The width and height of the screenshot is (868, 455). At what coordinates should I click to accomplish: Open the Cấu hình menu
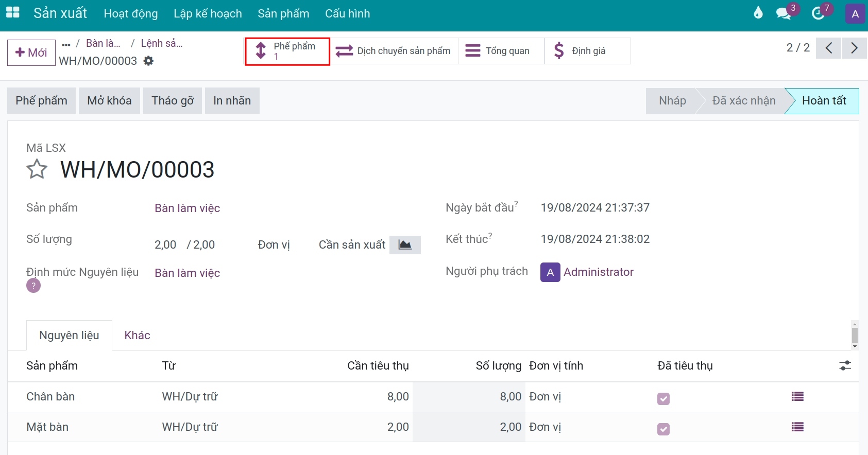coord(347,13)
